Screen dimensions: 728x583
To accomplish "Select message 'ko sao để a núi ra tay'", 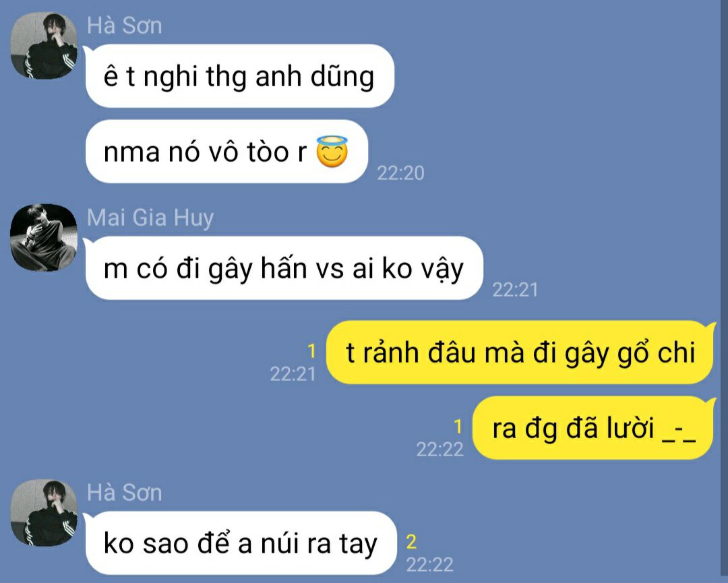I will point(241,543).
